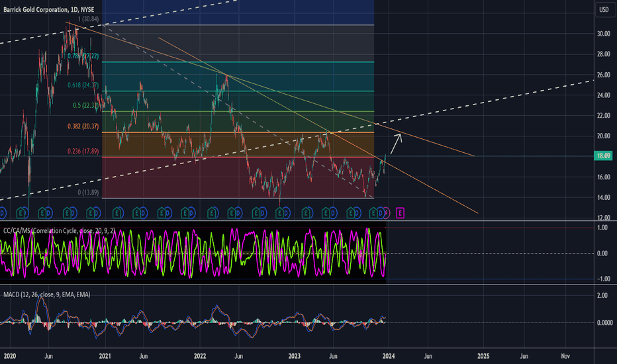Click the 14.00 price axis label
This screenshot has width=617, height=364.
(604, 197)
